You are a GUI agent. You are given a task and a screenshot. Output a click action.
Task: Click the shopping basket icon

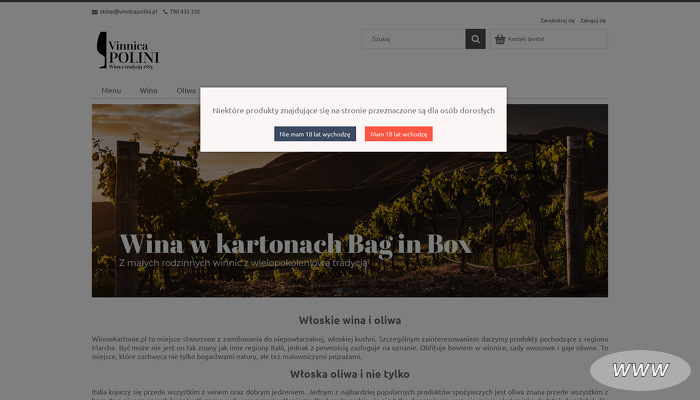[x=500, y=39]
